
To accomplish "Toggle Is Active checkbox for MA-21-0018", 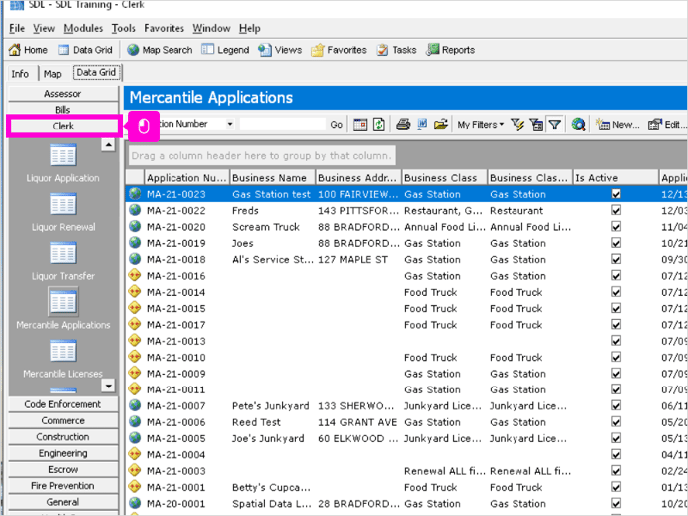I will [616, 259].
